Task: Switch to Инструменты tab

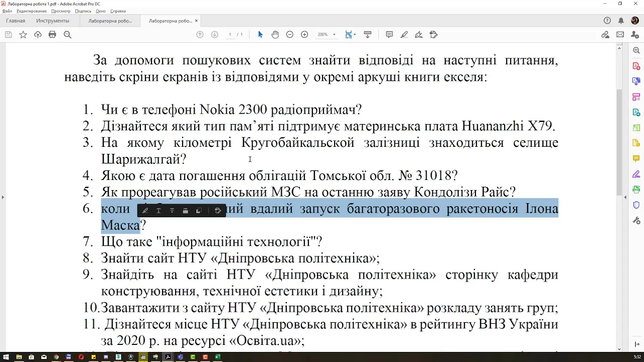Action: [x=52, y=21]
